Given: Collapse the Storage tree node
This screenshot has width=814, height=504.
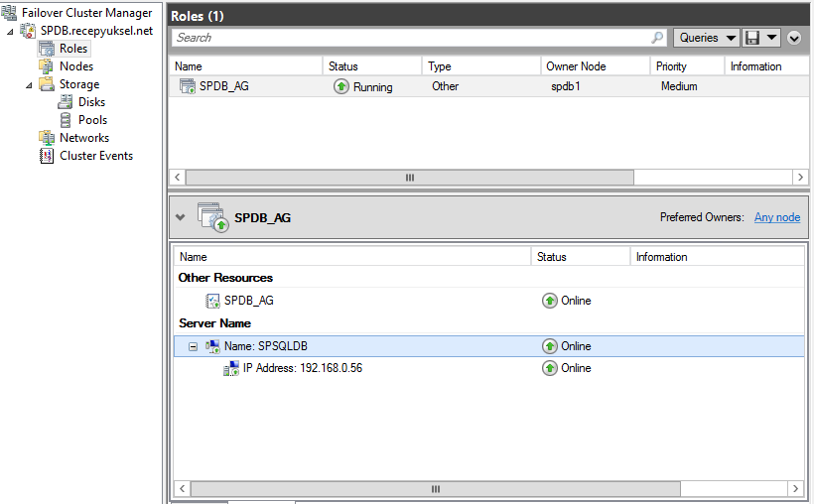Looking at the screenshot, I should click(x=29, y=85).
